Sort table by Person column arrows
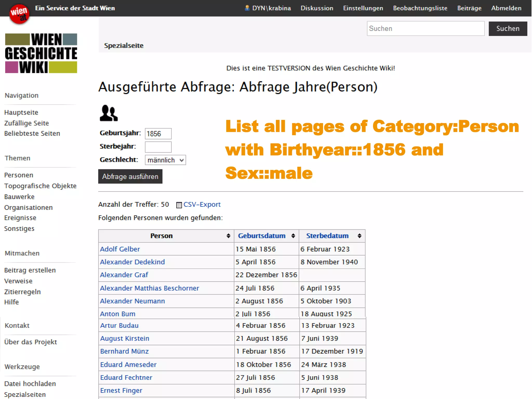Viewport: 532px width, 399px height. click(228, 236)
